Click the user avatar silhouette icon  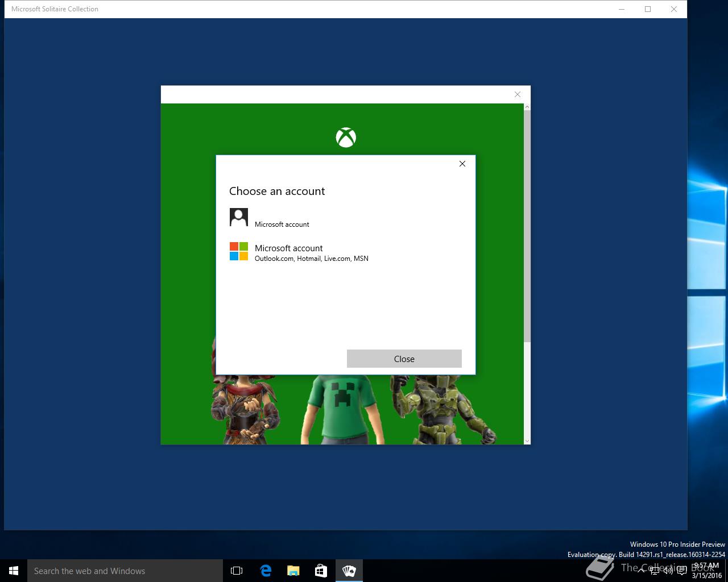239,217
